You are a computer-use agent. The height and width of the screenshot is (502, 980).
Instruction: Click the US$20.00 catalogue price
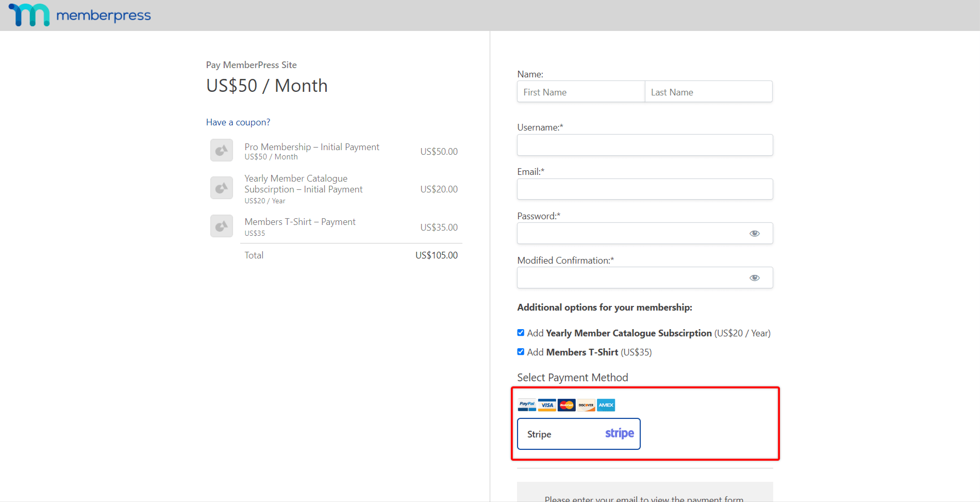click(439, 189)
